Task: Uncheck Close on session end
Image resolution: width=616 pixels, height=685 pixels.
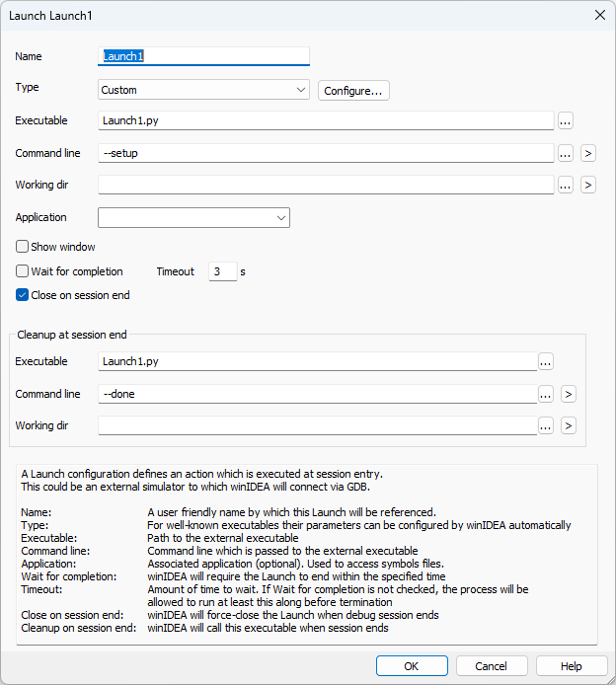Action: 23,295
